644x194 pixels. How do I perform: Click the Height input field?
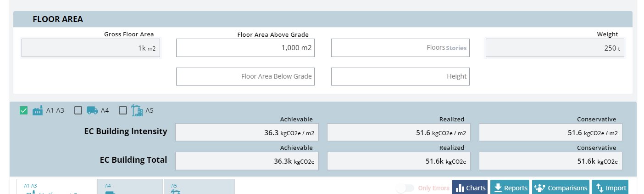pyautogui.click(x=400, y=76)
